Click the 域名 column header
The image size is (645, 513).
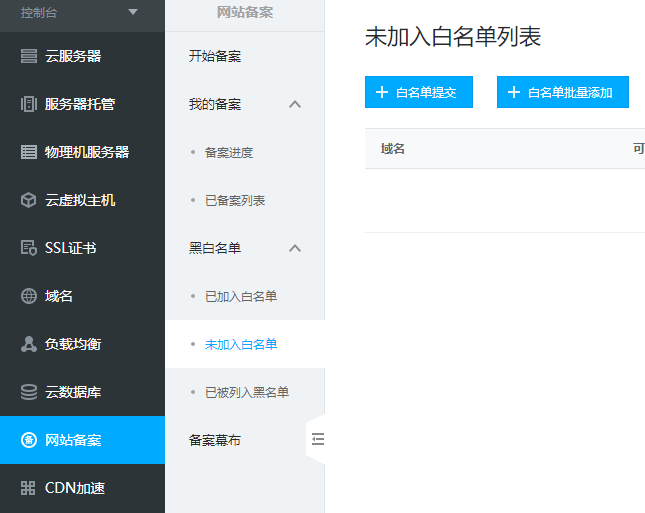[x=392, y=149]
